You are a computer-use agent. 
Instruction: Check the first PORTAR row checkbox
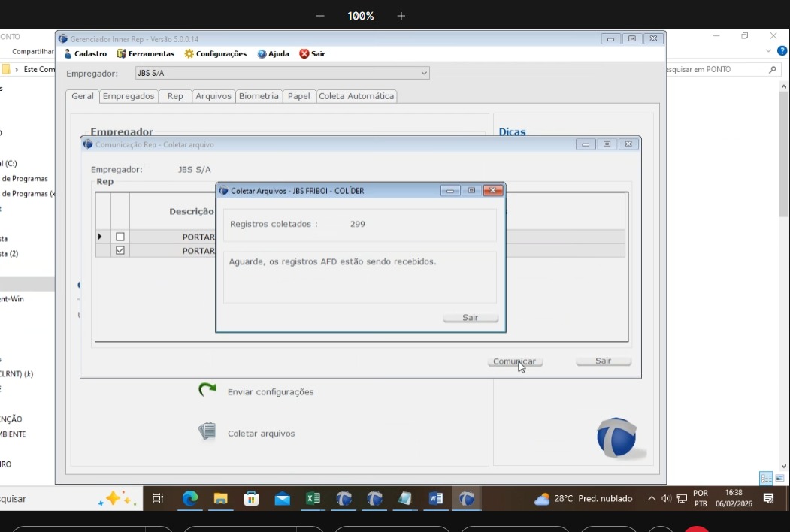click(120, 237)
